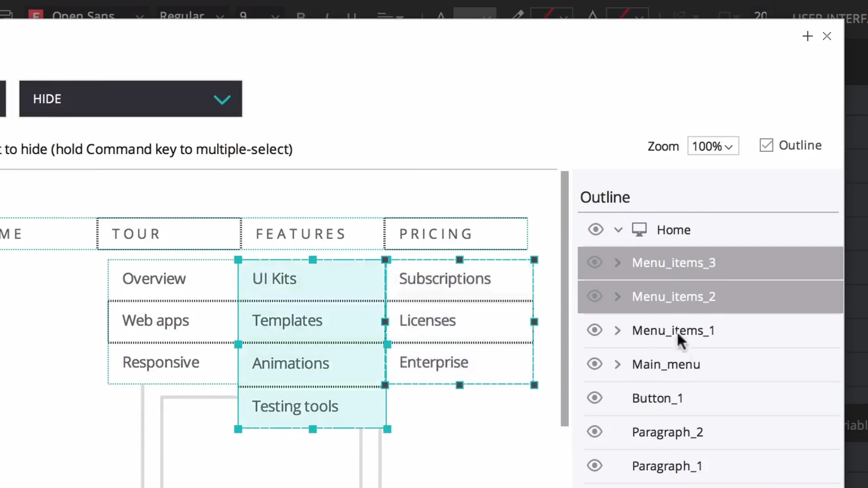Viewport: 868px width, 488px height.
Task: Click the Home screen monitor icon
Action: point(639,230)
